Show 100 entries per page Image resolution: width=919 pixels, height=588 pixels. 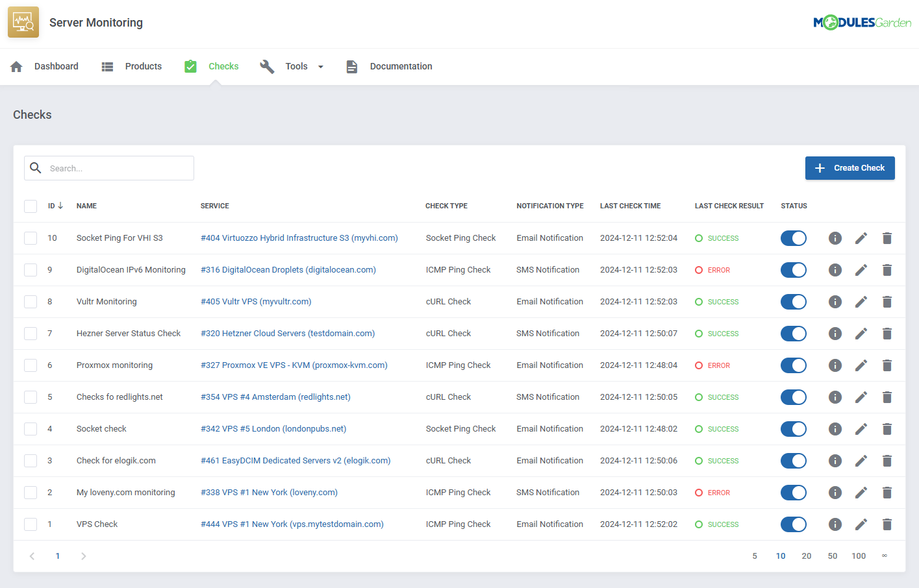859,556
